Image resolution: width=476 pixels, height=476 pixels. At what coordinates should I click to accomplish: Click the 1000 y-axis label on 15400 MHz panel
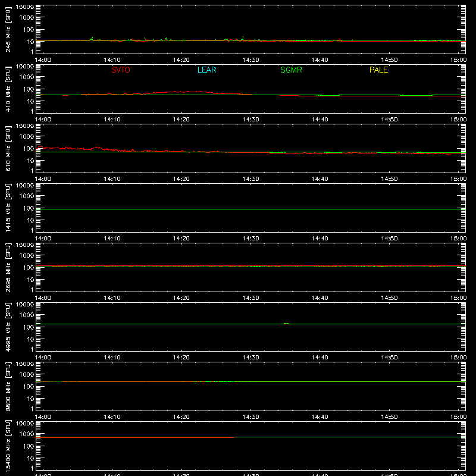27,434
